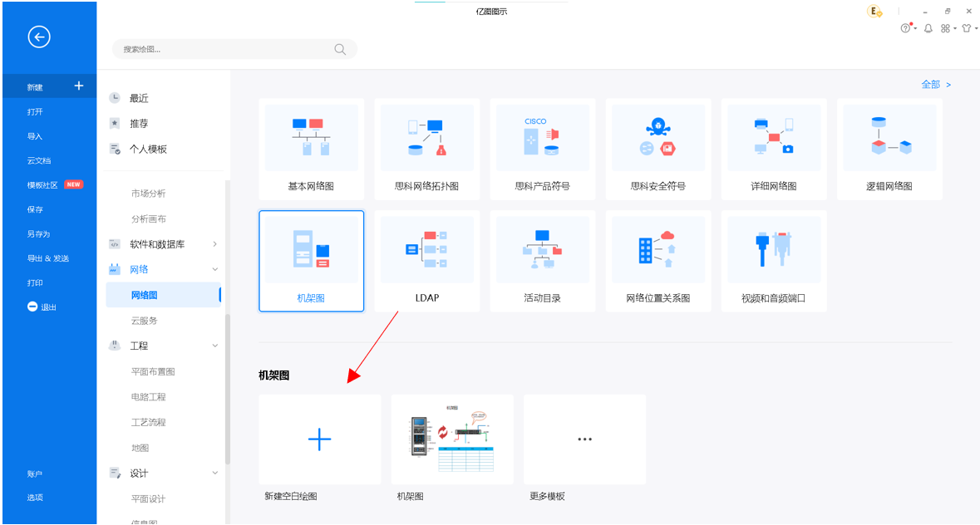The image size is (980, 525).
Task: Collapse the 网络 category chevron
Action: pos(214,269)
